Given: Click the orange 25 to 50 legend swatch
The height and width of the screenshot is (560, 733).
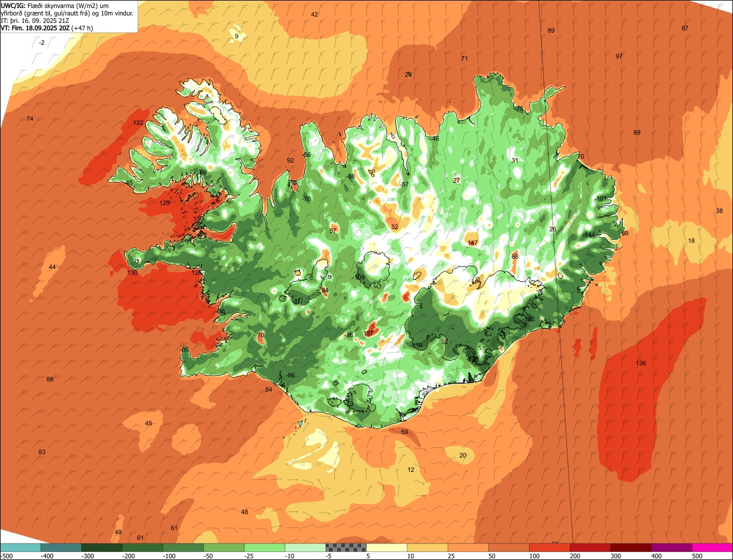Looking at the screenshot, I should [468, 547].
